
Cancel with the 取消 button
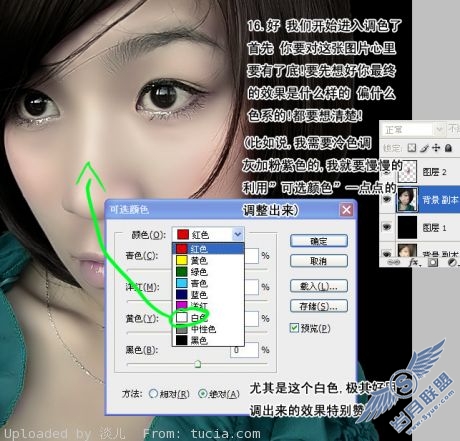tap(319, 261)
